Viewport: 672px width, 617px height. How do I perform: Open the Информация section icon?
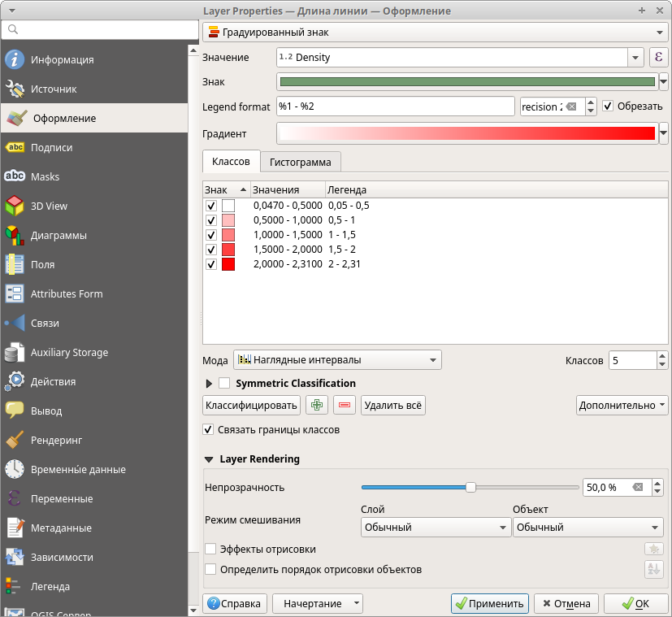point(15,59)
